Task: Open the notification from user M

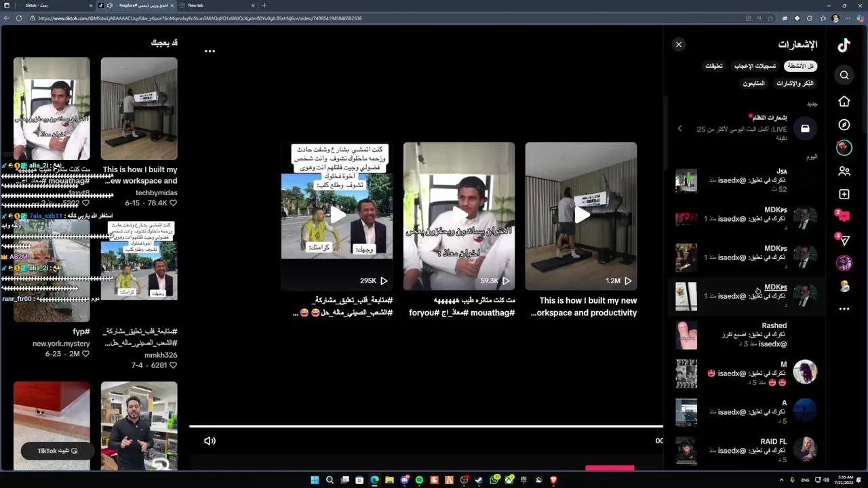Action: [747, 373]
